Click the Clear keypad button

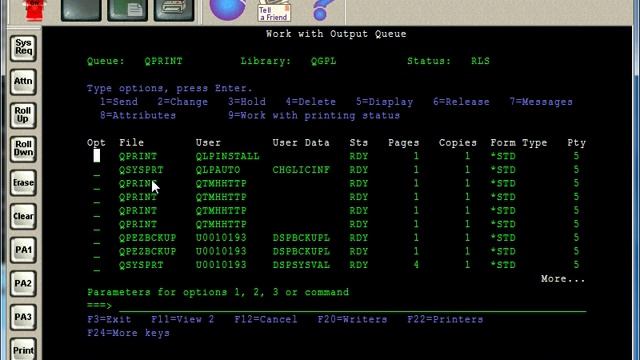click(x=23, y=216)
